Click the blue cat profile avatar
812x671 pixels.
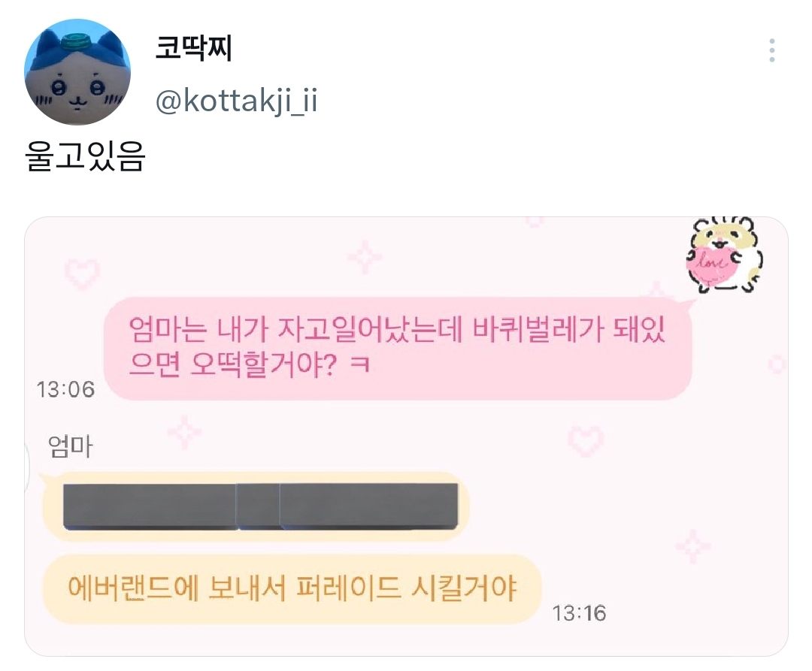point(77,71)
